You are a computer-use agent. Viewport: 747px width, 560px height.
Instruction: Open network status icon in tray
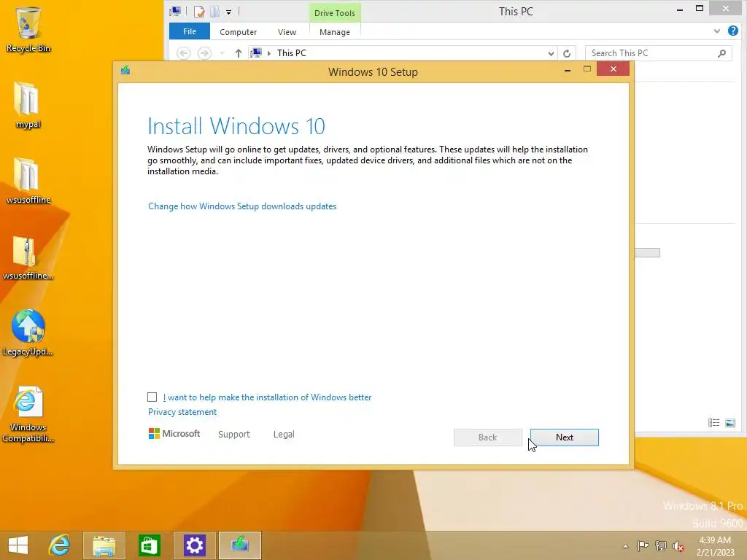pos(661,545)
